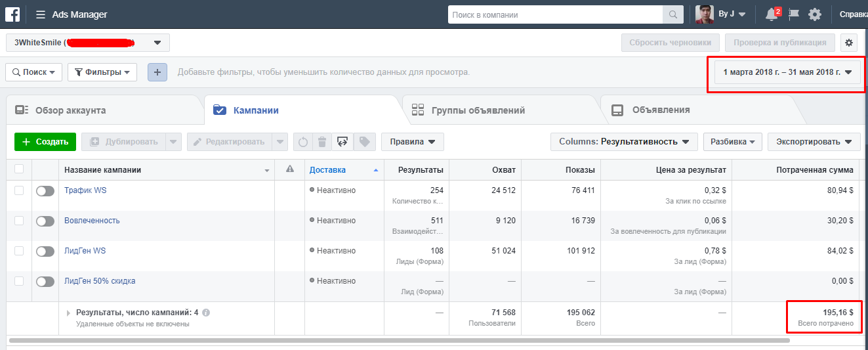Viewport: 868px width, 350px height.
Task: Toggle the Вовлеченность campaign switch
Action: (x=45, y=221)
